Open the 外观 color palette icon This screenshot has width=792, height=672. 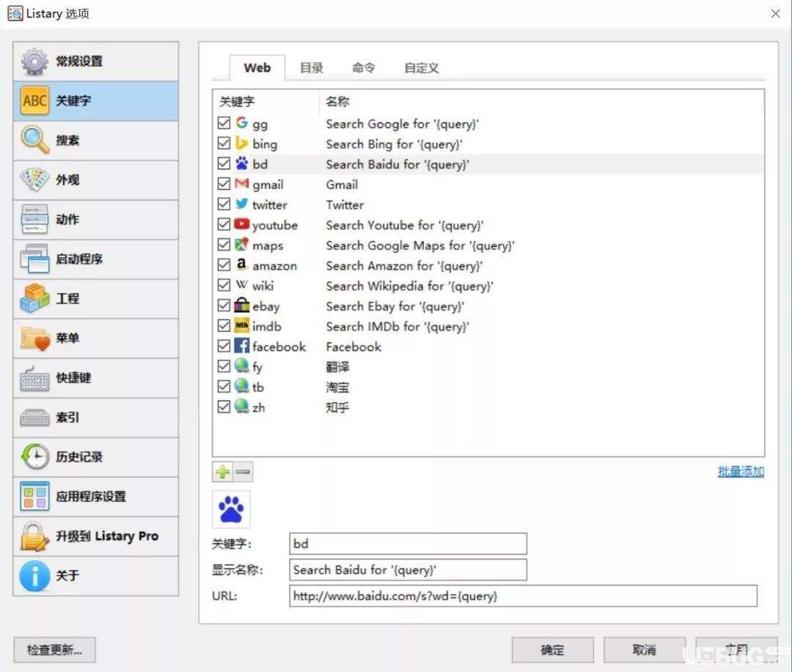coord(34,180)
